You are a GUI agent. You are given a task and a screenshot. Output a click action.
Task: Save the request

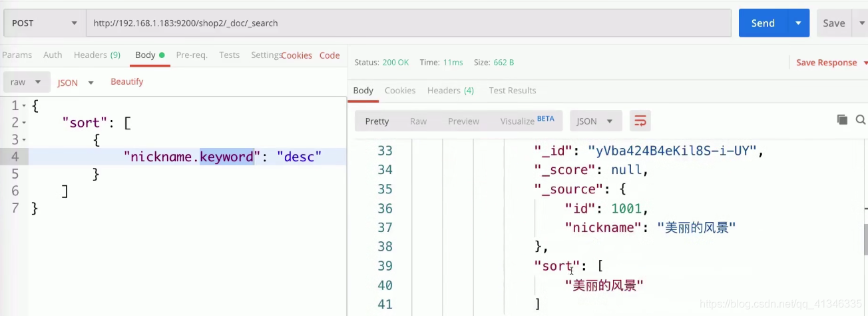coord(833,23)
